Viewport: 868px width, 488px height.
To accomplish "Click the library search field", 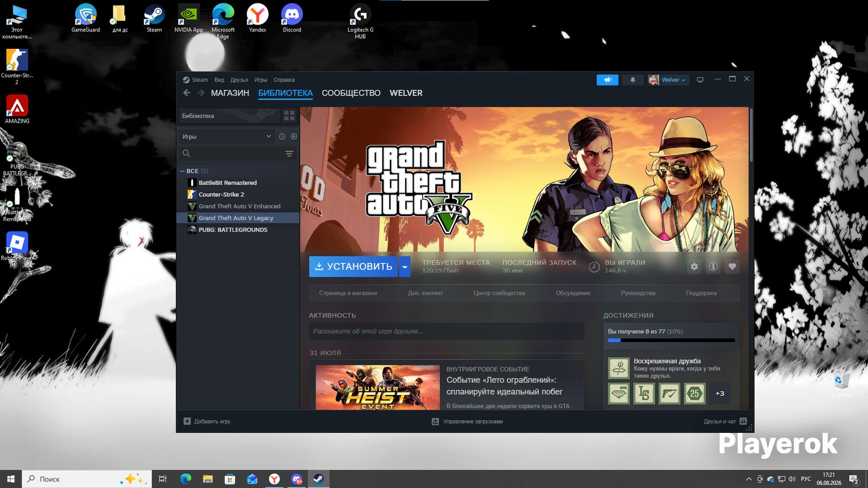I will click(238, 153).
